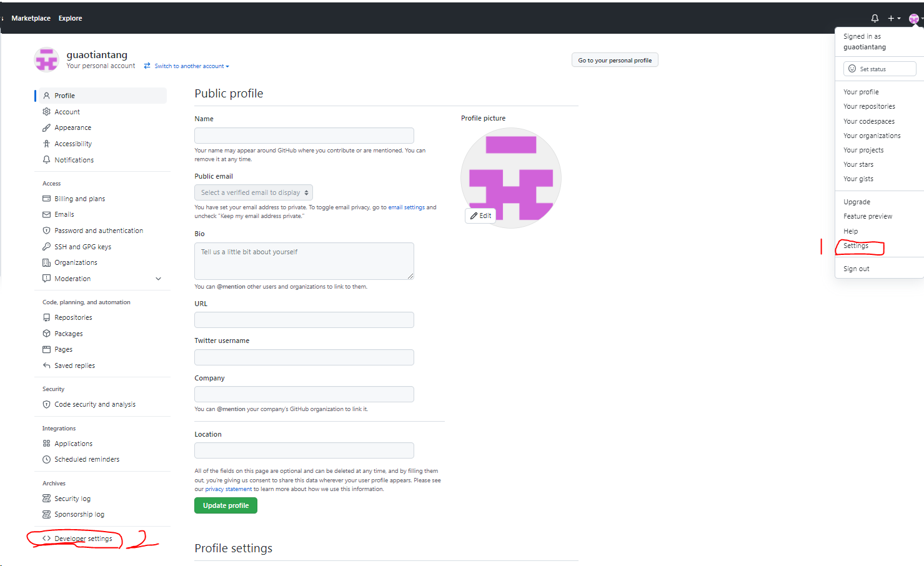Click the large profile picture identicon
The height and width of the screenshot is (566, 924).
pyautogui.click(x=511, y=178)
